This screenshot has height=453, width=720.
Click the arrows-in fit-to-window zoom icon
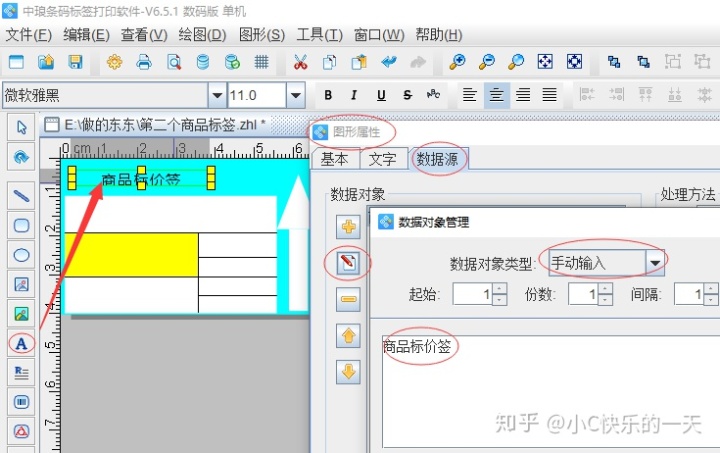coord(574,62)
